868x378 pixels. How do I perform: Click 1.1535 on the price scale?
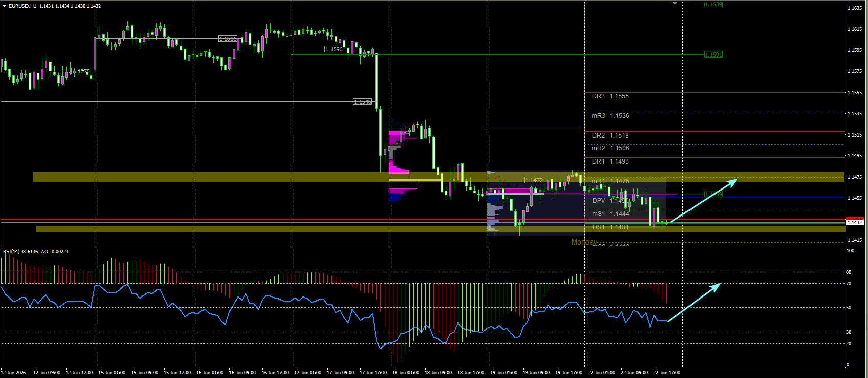[855, 114]
